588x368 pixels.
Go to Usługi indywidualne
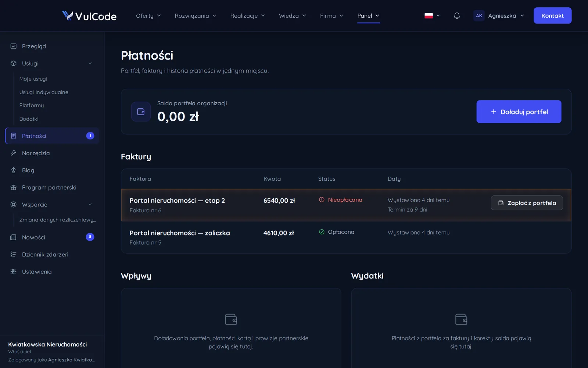tap(44, 92)
